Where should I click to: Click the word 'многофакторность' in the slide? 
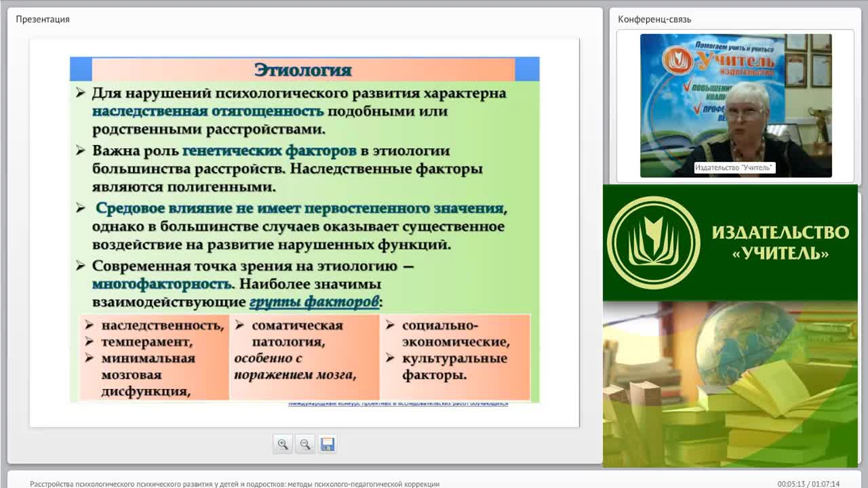(162, 283)
